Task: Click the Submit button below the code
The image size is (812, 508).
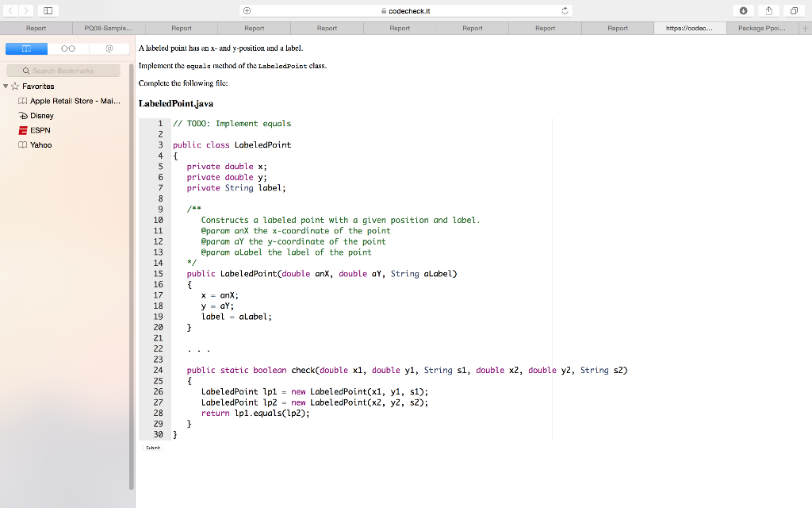Action: [152, 447]
